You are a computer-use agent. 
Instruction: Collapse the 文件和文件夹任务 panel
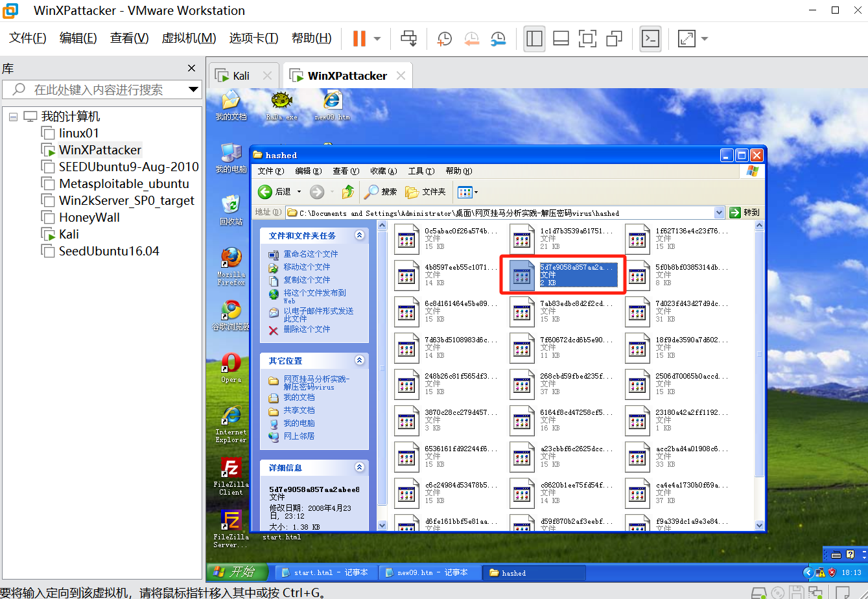click(359, 235)
